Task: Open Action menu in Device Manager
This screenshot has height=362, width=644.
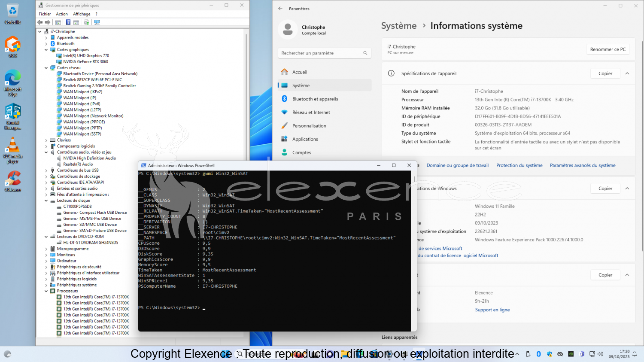Action: (x=62, y=14)
